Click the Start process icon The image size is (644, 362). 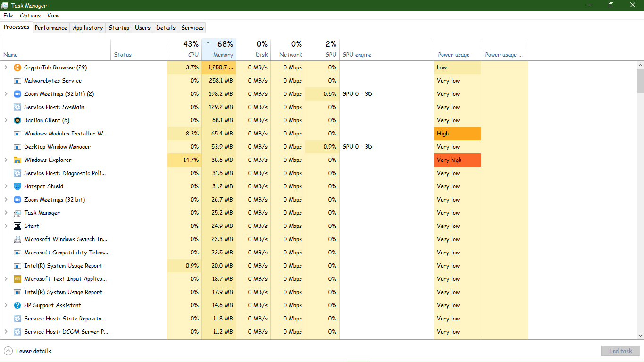17,226
